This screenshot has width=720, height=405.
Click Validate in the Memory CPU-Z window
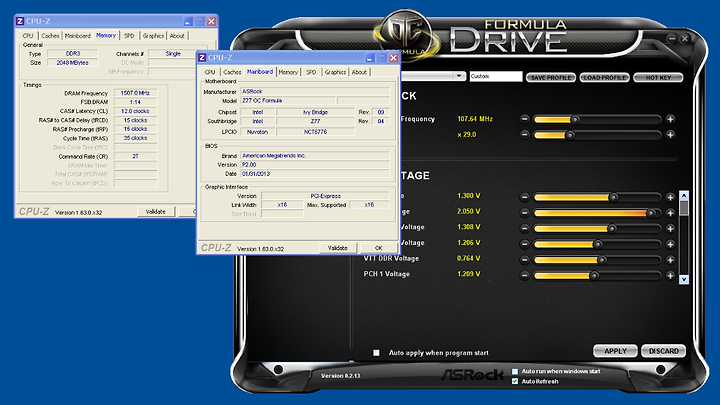coord(156,212)
